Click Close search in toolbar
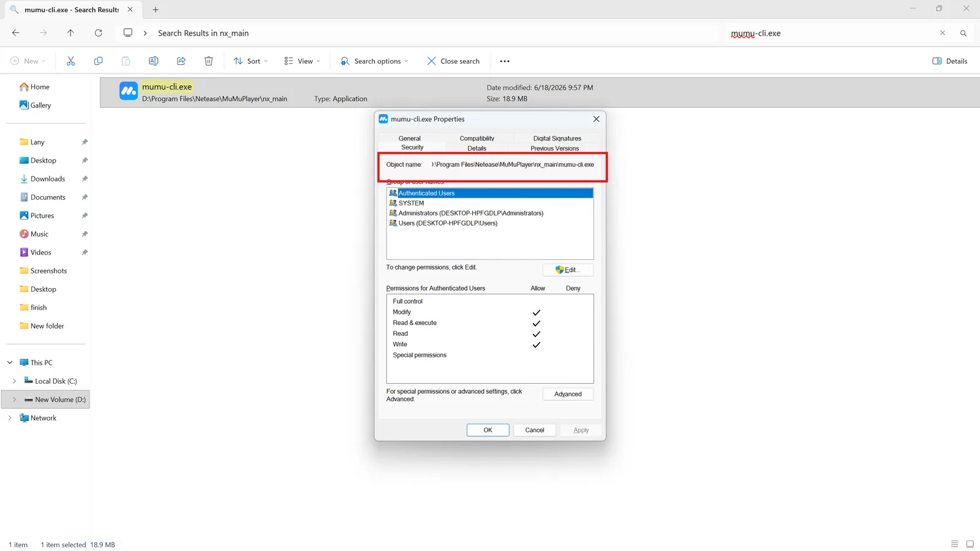Image resolution: width=980 pixels, height=551 pixels. (x=453, y=61)
